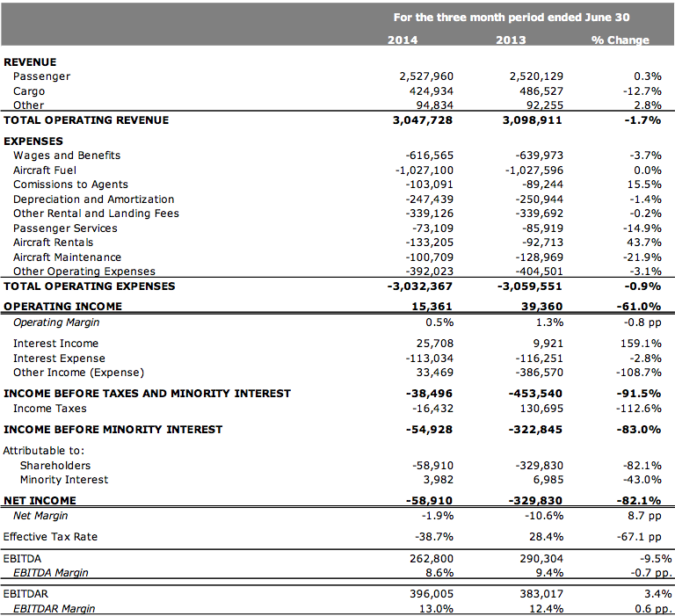Select the 2014 column header
675x616 pixels.
coord(403,40)
